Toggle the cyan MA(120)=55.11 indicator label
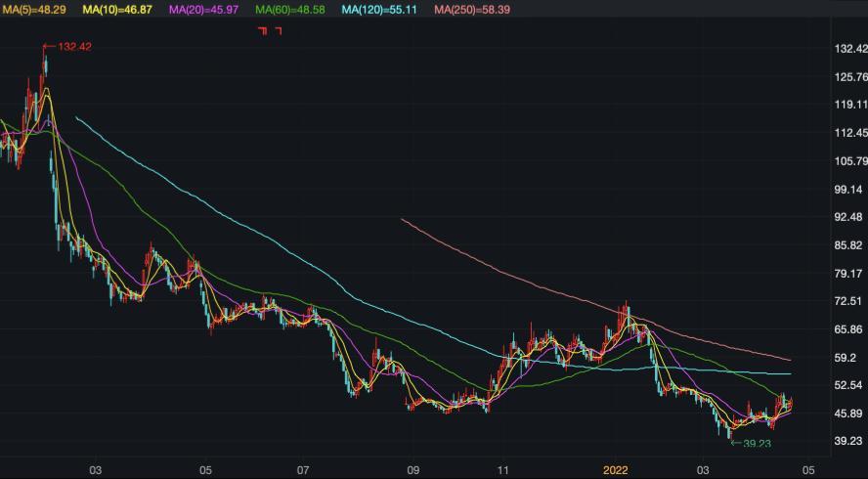This screenshot has height=479, width=868. (378, 9)
